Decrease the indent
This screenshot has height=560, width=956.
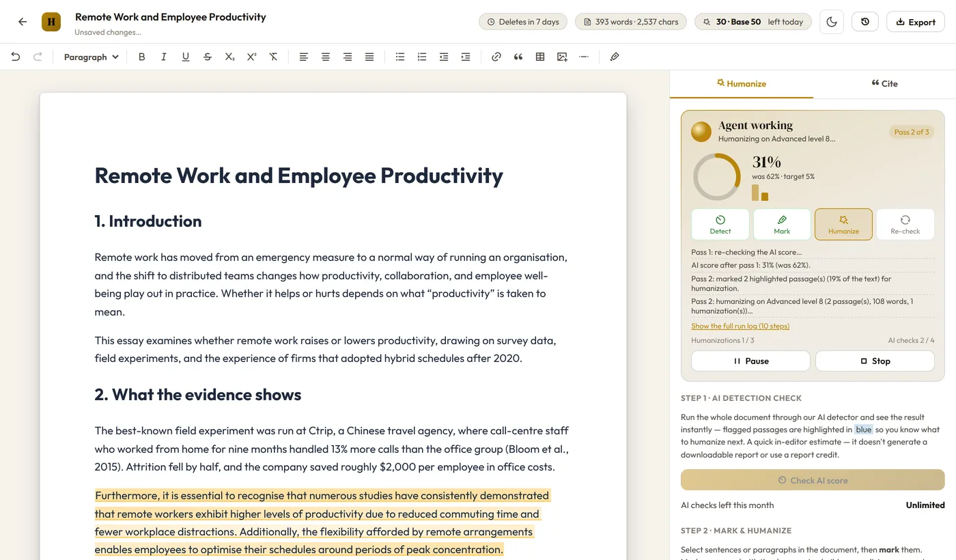tap(444, 57)
